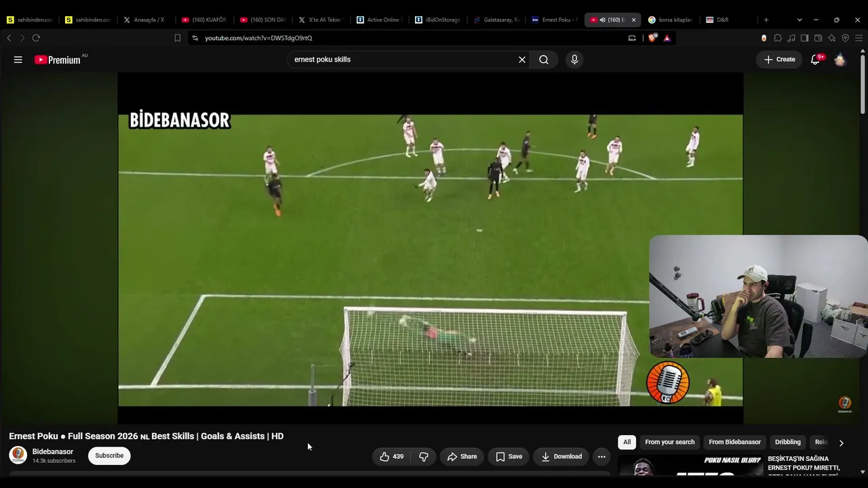The height and width of the screenshot is (488, 868).
Task: Switch to the Active Online tab
Action: pyautogui.click(x=379, y=20)
